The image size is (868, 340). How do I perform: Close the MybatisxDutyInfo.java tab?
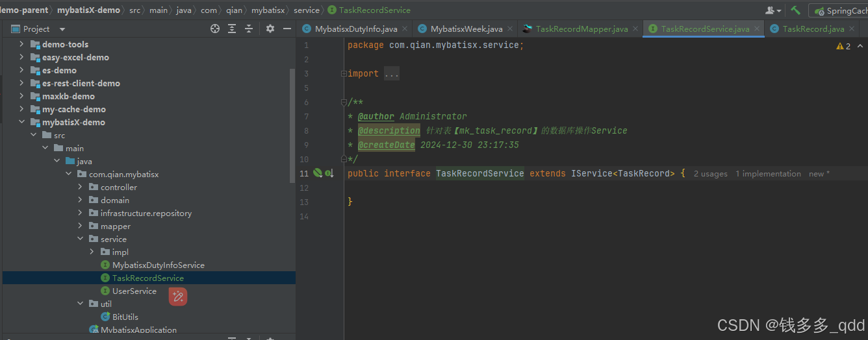(x=404, y=29)
